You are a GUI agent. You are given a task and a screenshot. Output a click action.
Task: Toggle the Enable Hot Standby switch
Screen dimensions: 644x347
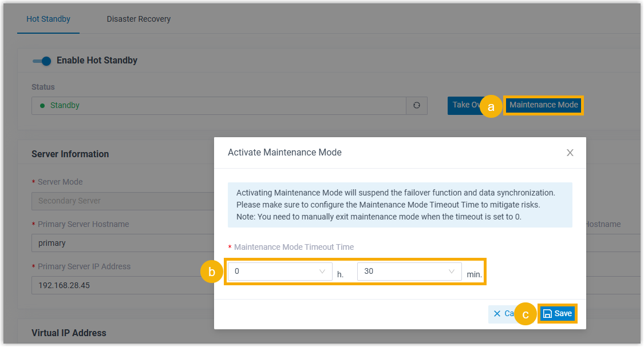click(42, 61)
